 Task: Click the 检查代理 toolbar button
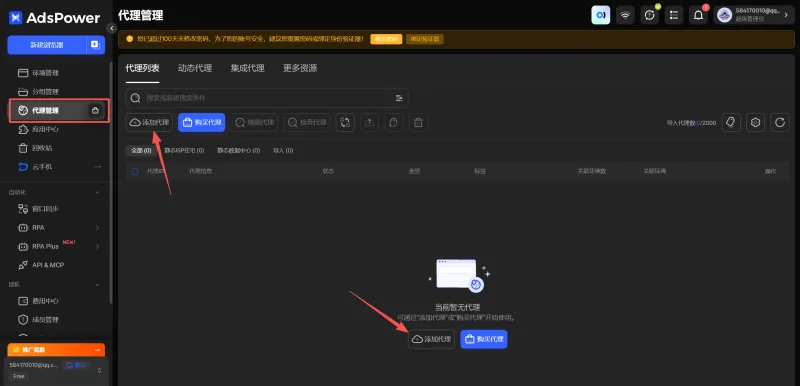point(307,122)
